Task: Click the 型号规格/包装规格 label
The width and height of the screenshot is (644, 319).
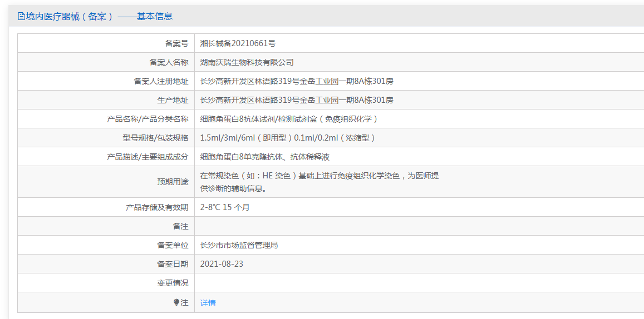Action: click(x=156, y=138)
